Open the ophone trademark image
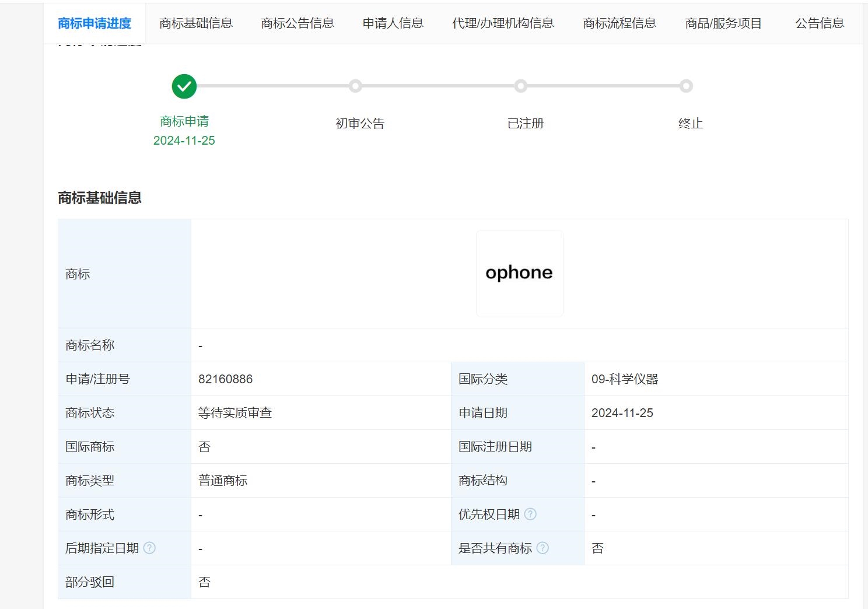 click(519, 273)
